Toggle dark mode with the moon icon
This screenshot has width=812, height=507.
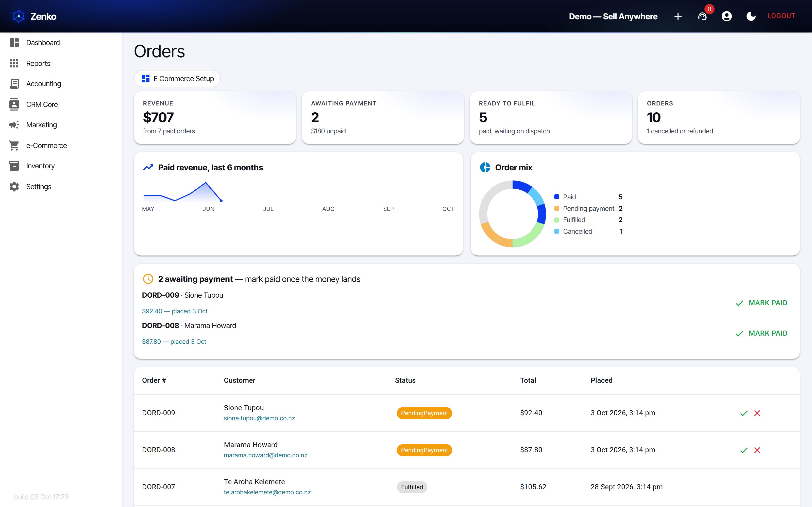(751, 16)
